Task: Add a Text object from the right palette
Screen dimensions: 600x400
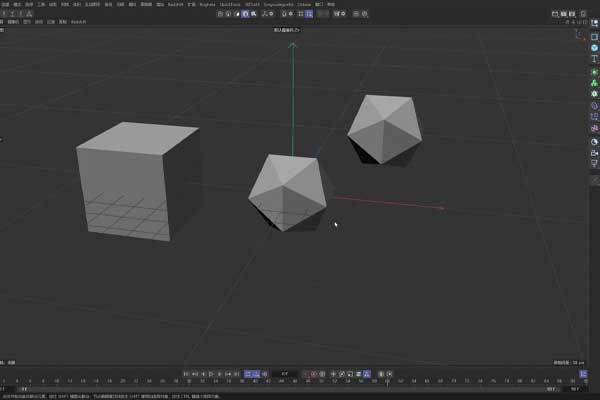Action: click(x=594, y=59)
